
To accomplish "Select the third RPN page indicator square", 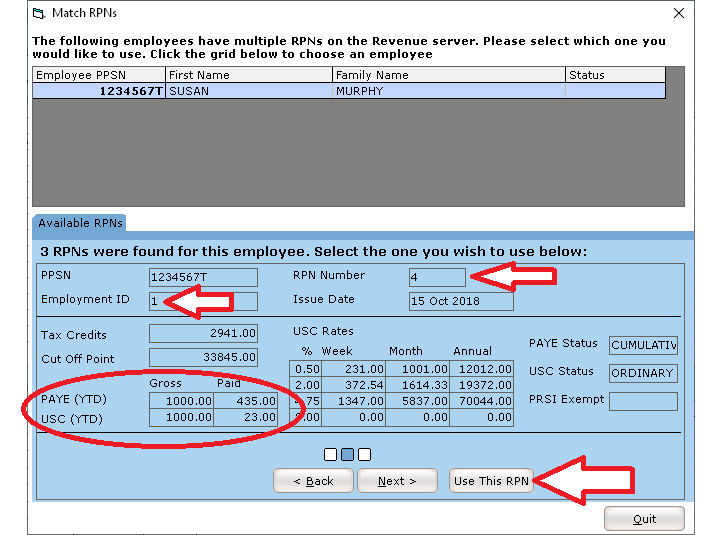I will point(364,455).
